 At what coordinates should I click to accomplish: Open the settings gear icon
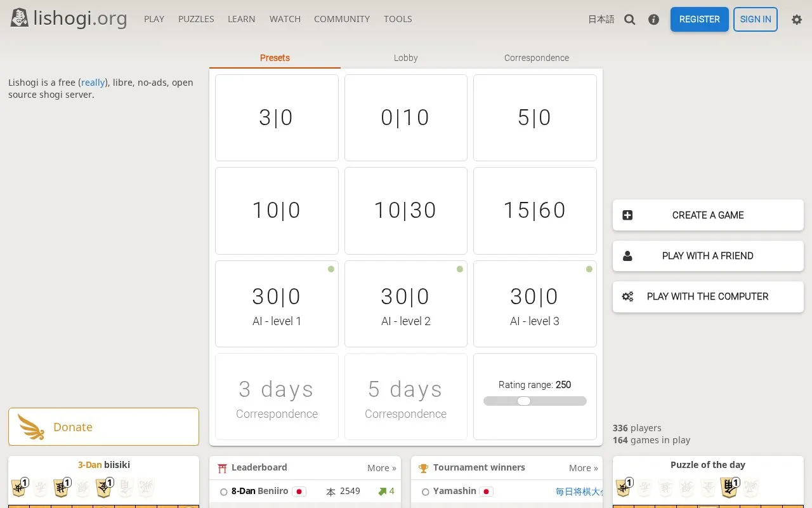(x=797, y=20)
